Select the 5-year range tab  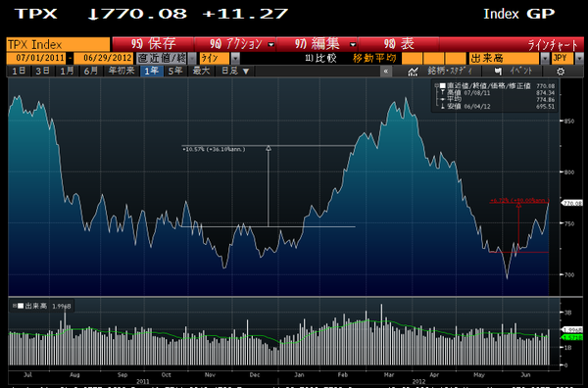(175, 72)
